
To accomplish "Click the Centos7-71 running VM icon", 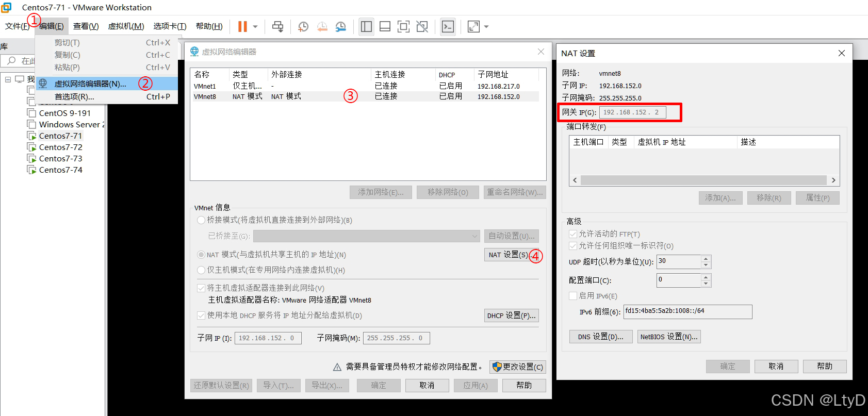I will (x=31, y=136).
